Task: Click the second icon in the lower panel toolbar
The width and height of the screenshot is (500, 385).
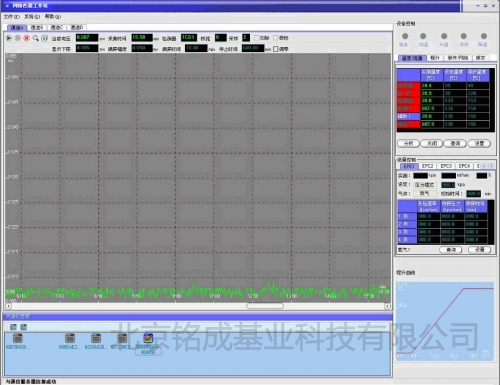Action: tap(23, 327)
